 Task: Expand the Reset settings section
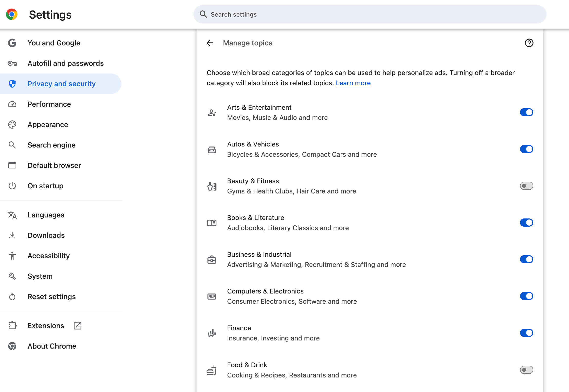52,296
